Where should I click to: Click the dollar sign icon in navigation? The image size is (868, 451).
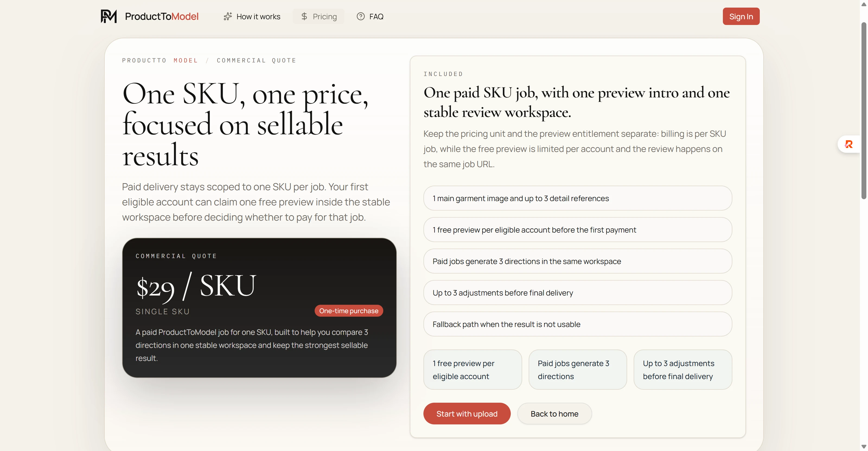tap(304, 16)
